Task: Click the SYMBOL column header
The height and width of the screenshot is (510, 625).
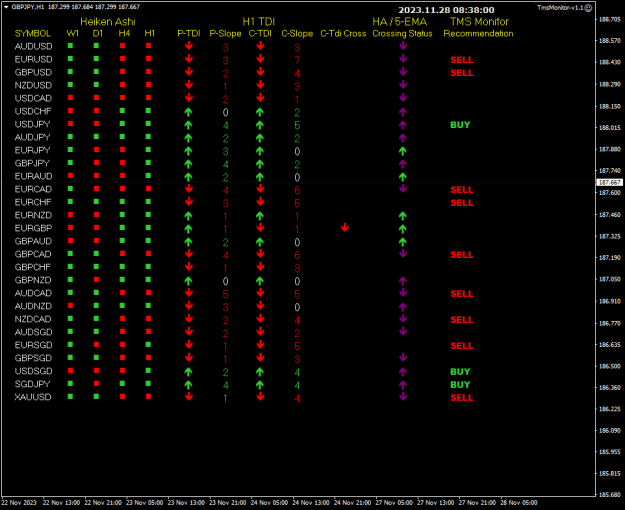Action: coord(33,33)
